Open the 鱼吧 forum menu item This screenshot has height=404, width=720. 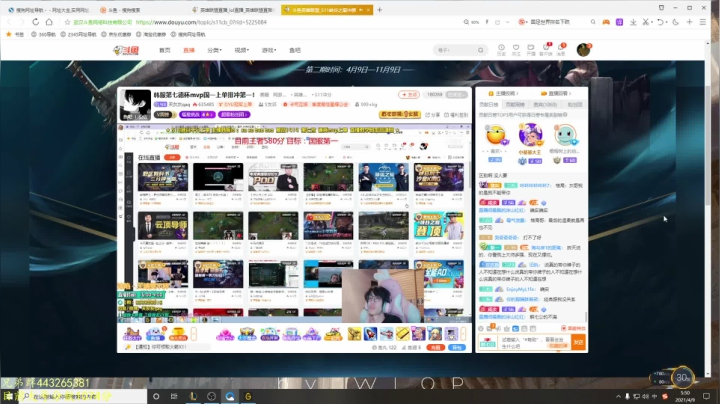[295, 50]
